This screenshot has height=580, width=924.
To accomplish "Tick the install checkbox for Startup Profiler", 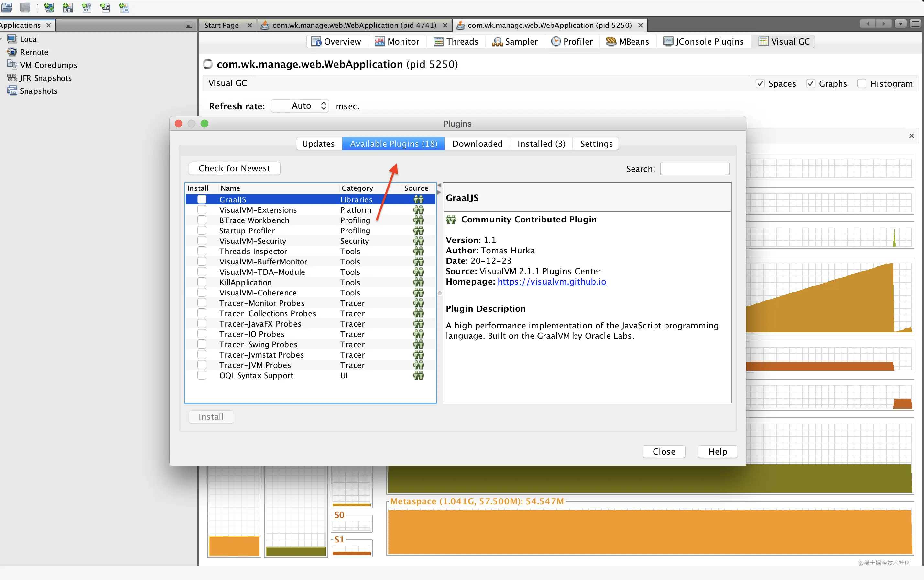I will (202, 231).
